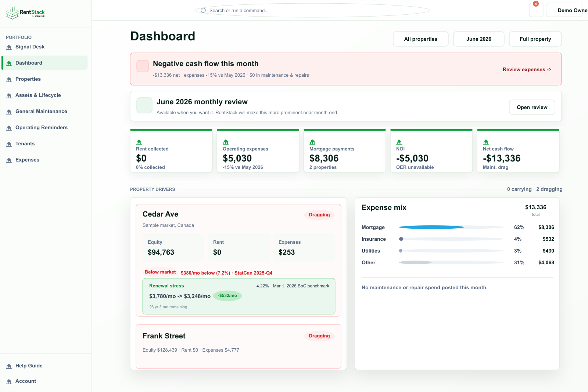Image resolution: width=588 pixels, height=392 pixels.
Task: Select Dashboard in the sidebar
Action: 44,63
